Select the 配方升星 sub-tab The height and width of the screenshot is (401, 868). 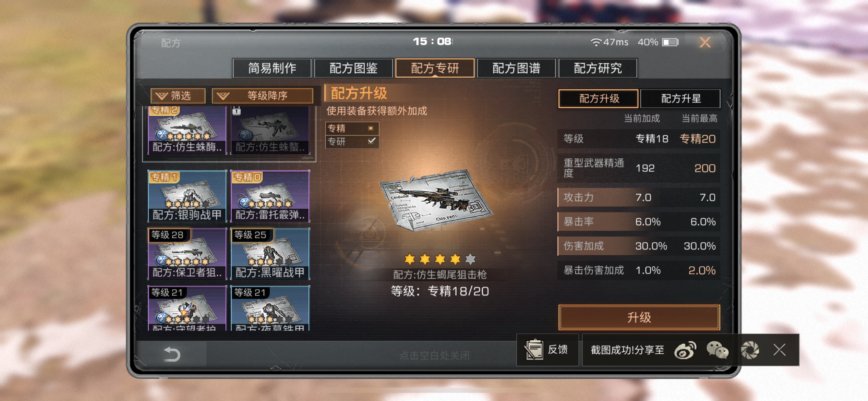point(680,99)
